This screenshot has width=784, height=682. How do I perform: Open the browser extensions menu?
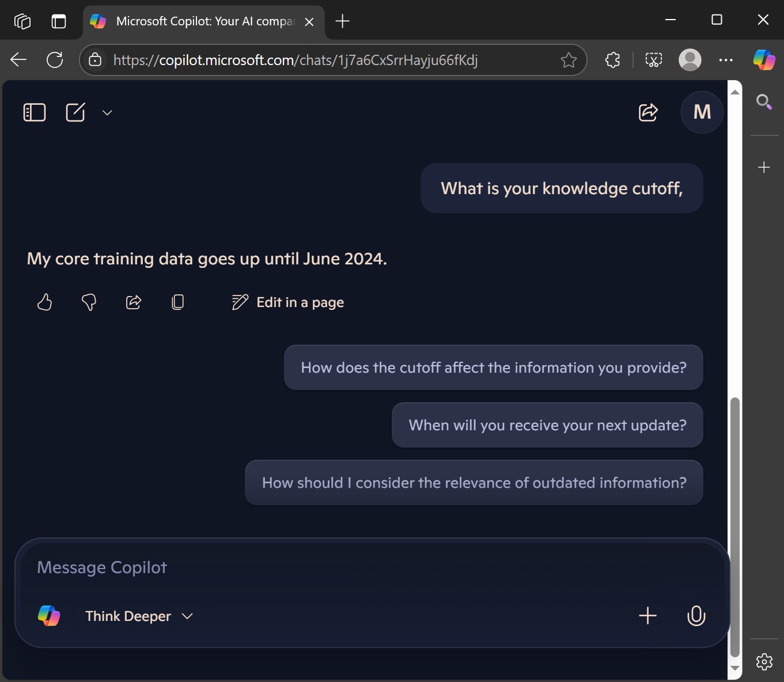(613, 60)
